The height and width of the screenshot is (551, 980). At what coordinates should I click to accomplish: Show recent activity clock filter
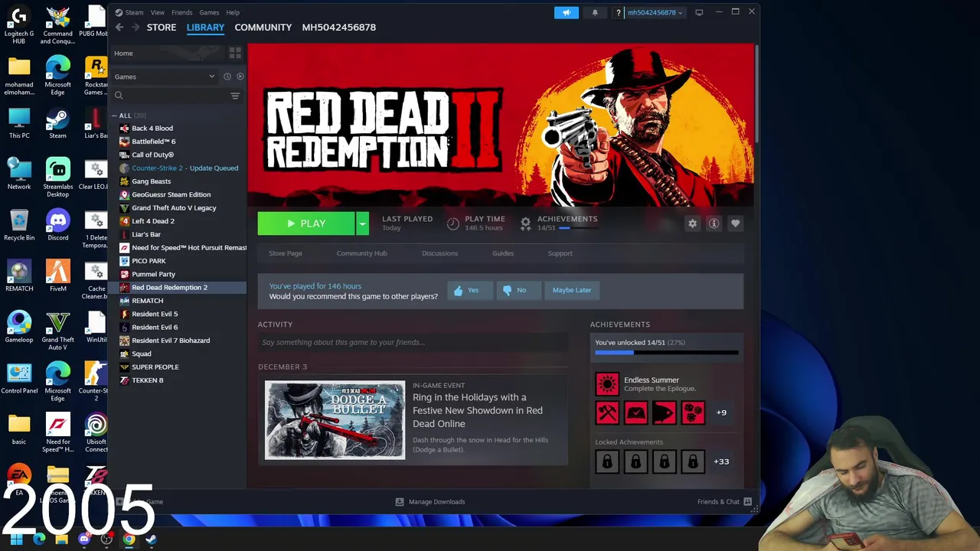point(227,77)
